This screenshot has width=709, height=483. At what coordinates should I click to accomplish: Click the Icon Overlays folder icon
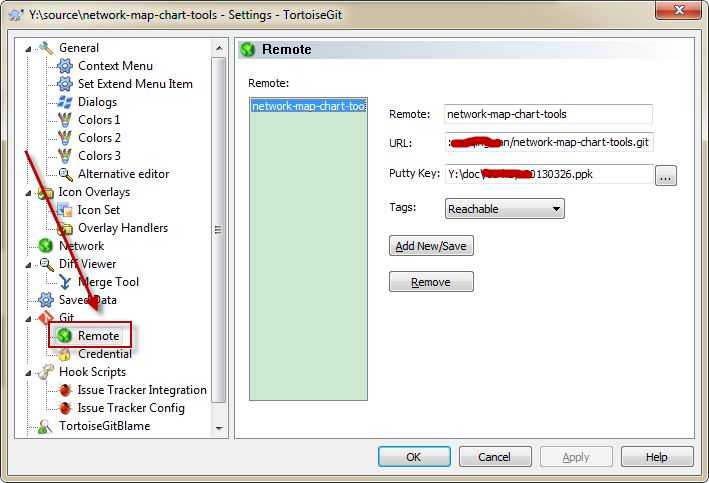click(x=46, y=192)
